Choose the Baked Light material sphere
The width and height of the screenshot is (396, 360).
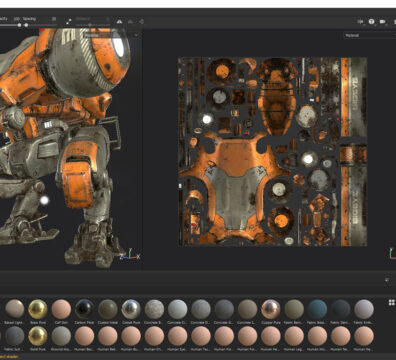[x=15, y=309]
